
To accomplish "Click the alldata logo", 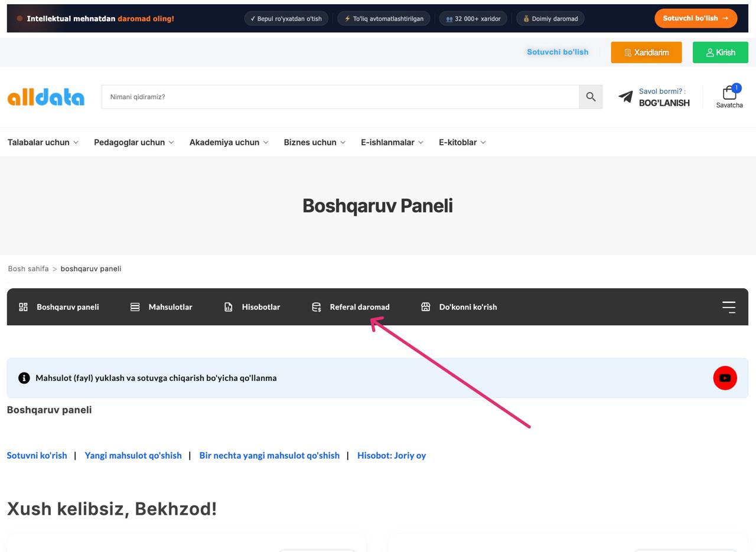I will (x=45, y=97).
